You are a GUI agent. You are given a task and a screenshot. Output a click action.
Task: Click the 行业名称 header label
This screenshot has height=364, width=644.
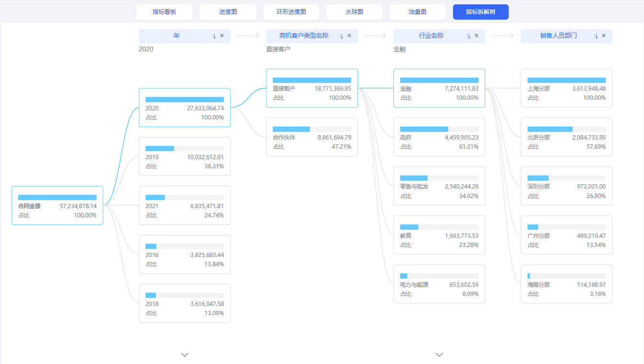[431, 36]
